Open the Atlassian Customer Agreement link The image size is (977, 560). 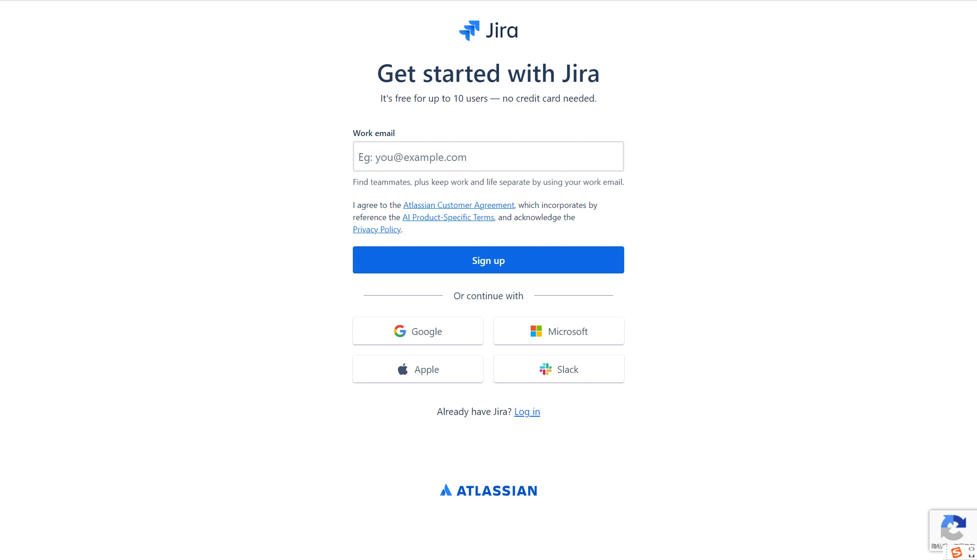(458, 205)
